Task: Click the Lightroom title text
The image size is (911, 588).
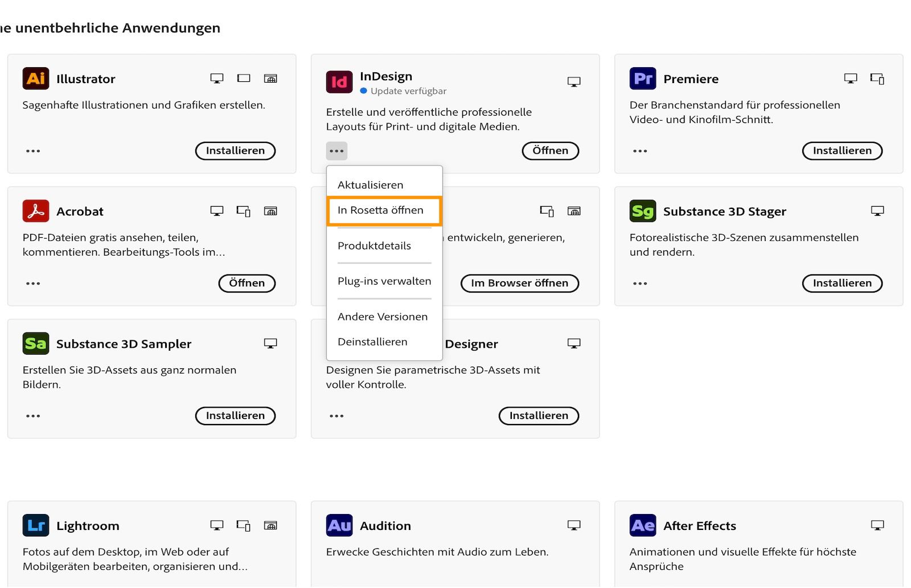Action: tap(88, 526)
